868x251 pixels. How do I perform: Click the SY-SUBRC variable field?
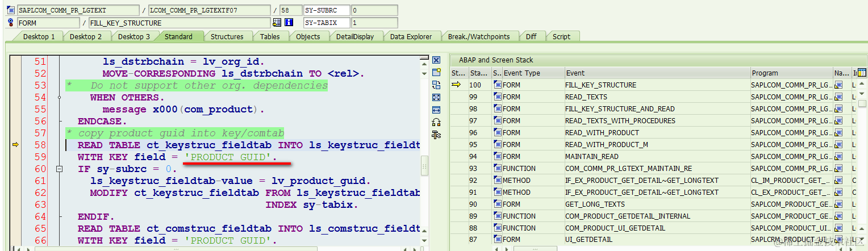click(x=326, y=10)
